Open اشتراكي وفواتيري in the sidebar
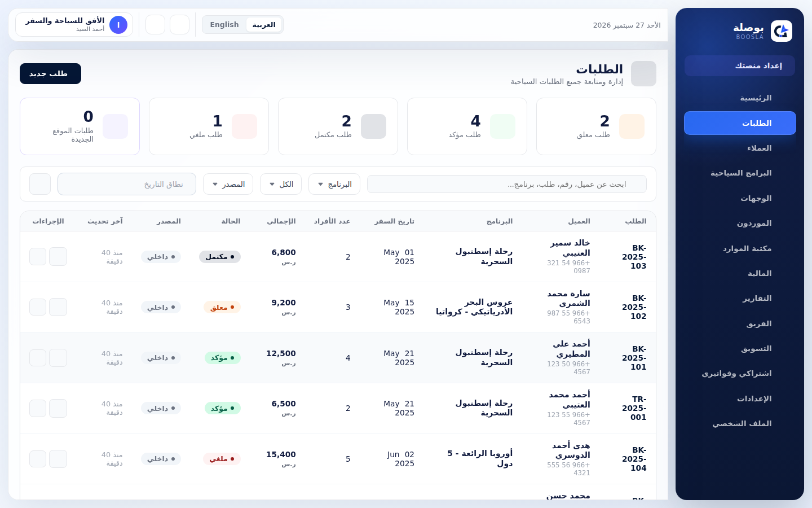This screenshot has width=812, height=508. 740,374
